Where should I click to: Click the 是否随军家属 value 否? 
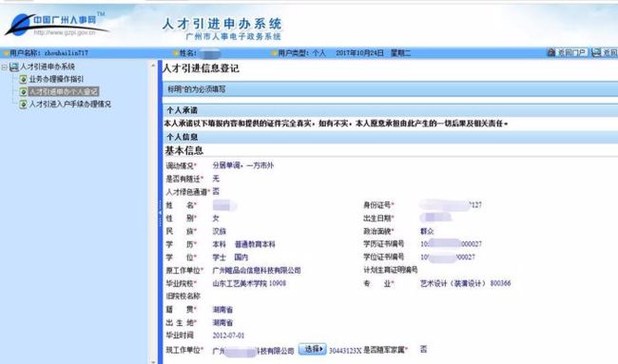click(423, 349)
